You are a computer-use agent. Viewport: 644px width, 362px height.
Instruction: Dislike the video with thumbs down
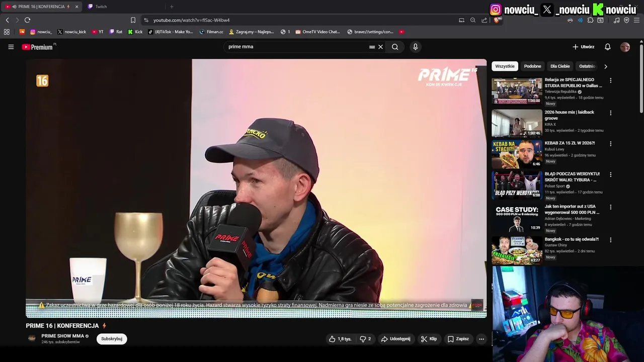pos(365,339)
